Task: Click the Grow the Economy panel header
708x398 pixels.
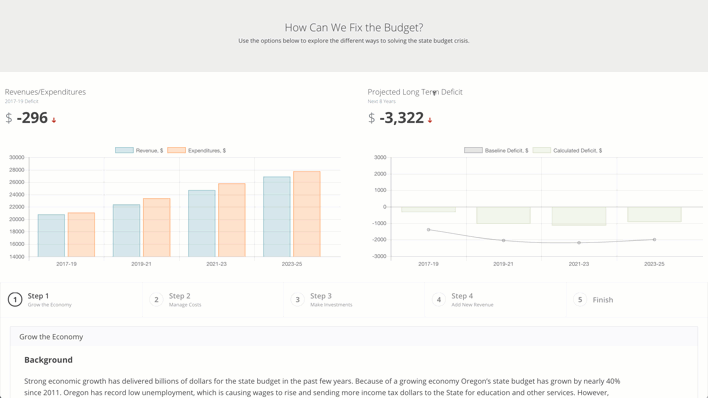Action: click(x=354, y=337)
